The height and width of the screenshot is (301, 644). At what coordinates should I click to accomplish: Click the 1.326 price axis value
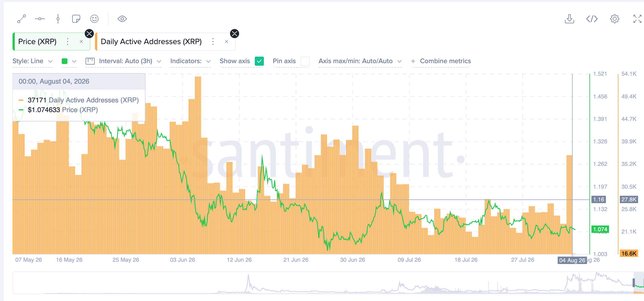[x=600, y=142]
